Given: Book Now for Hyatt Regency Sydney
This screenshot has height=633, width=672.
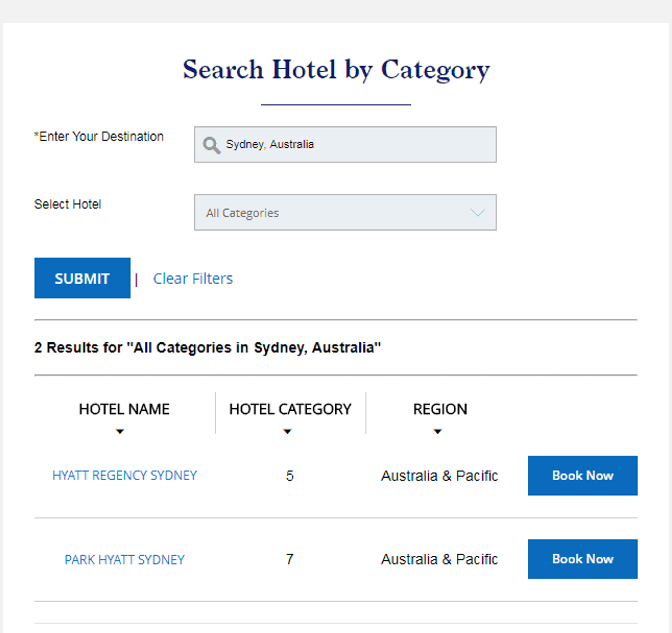Looking at the screenshot, I should pyautogui.click(x=582, y=475).
